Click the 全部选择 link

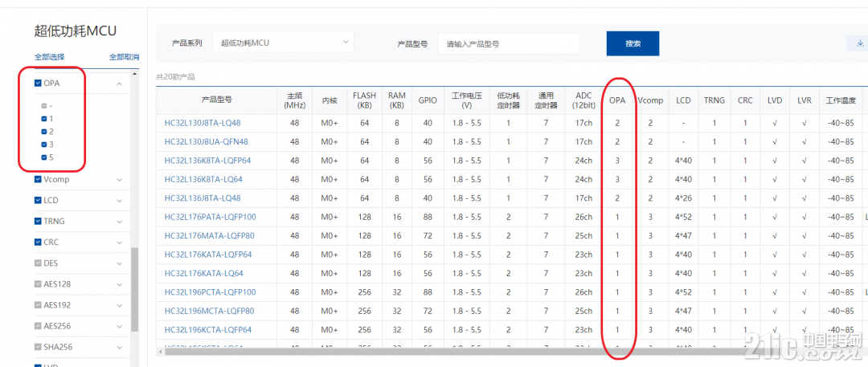(49, 57)
